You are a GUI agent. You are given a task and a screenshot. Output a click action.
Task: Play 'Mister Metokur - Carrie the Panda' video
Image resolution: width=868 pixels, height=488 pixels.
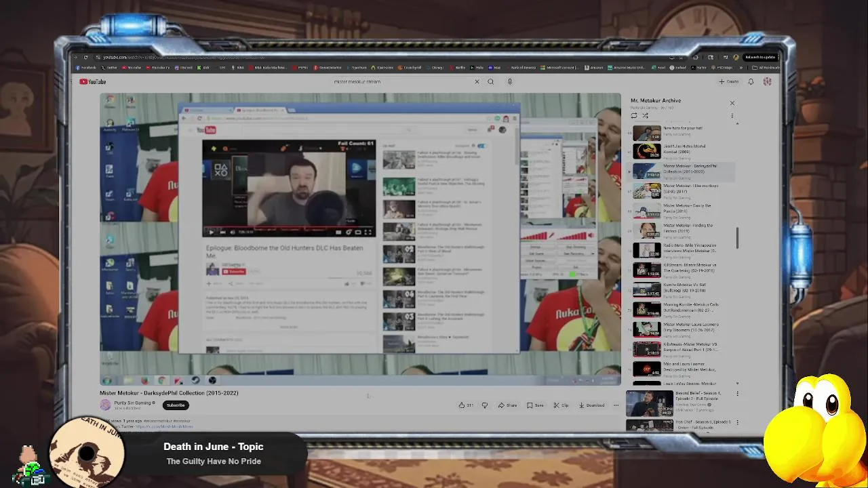coord(679,211)
